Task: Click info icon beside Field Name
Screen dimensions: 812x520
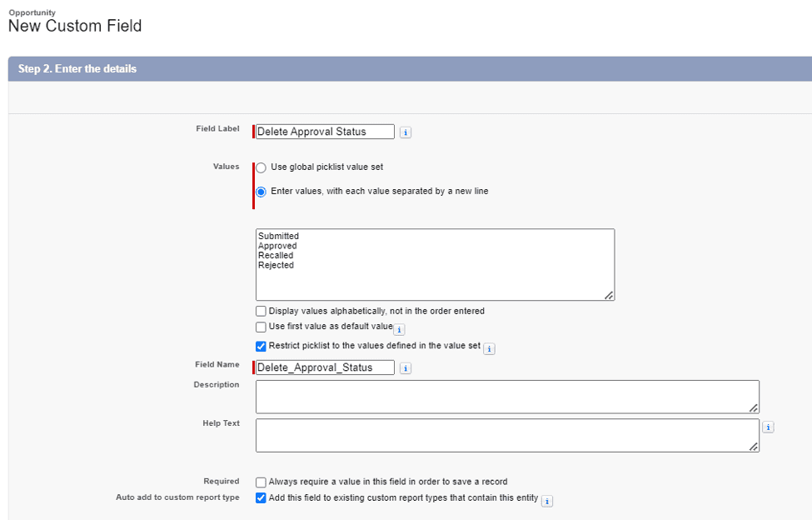Action: 406,368
